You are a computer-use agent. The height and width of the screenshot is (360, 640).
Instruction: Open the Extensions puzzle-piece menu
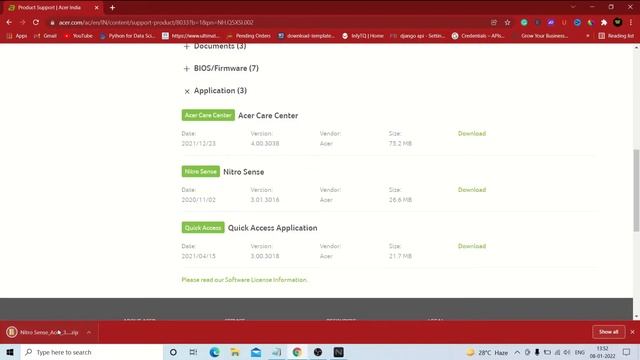pyautogui.click(x=604, y=22)
